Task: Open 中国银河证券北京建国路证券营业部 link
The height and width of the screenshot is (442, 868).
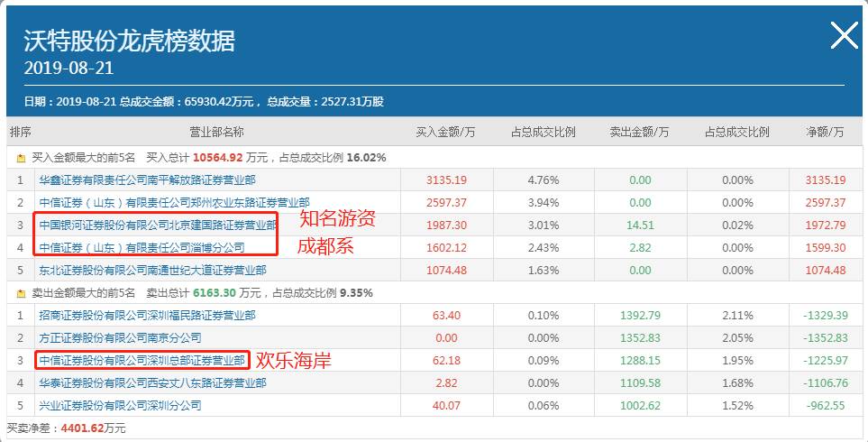Action: [x=158, y=225]
